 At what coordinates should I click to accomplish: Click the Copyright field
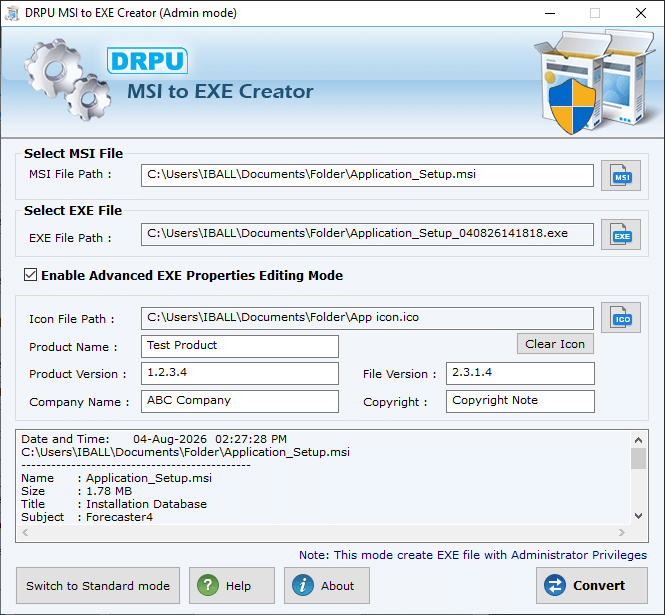point(520,401)
